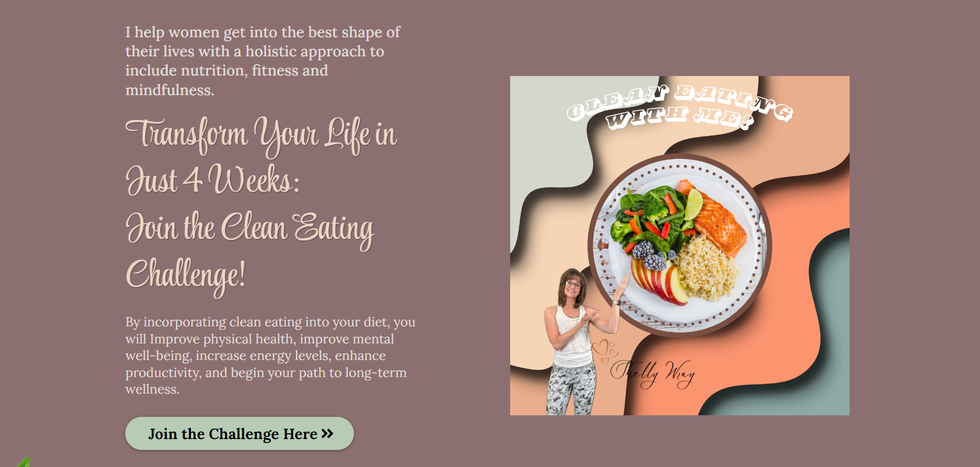Image resolution: width=980 pixels, height=467 pixels.
Task: Click the blackberries on the plate
Action: pyautogui.click(x=649, y=255)
